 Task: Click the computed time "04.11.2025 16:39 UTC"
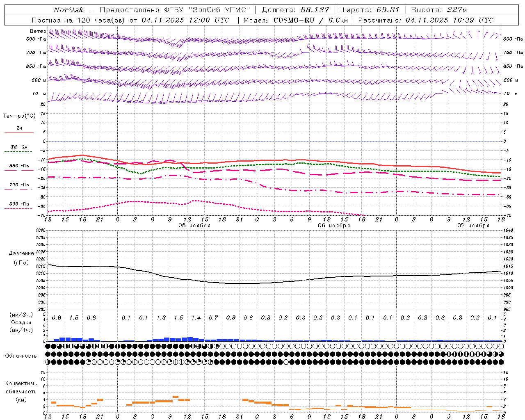tap(450, 20)
